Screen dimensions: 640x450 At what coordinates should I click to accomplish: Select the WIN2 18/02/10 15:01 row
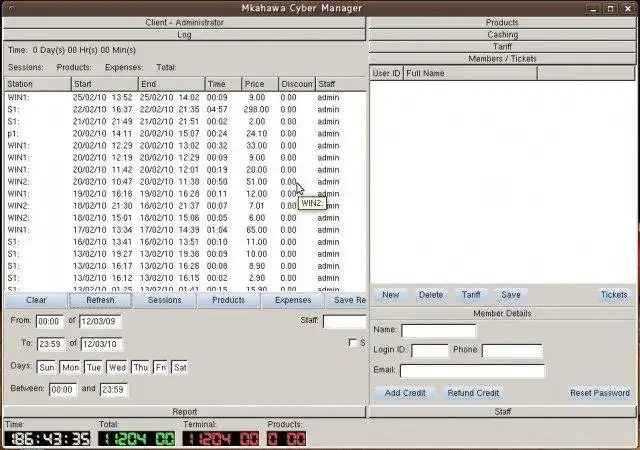tap(185, 218)
